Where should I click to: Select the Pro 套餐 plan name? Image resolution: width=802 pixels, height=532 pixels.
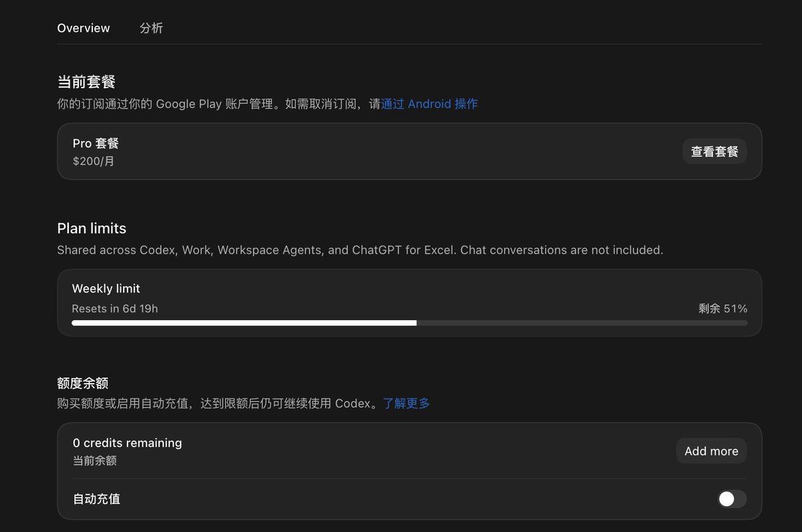(96, 143)
